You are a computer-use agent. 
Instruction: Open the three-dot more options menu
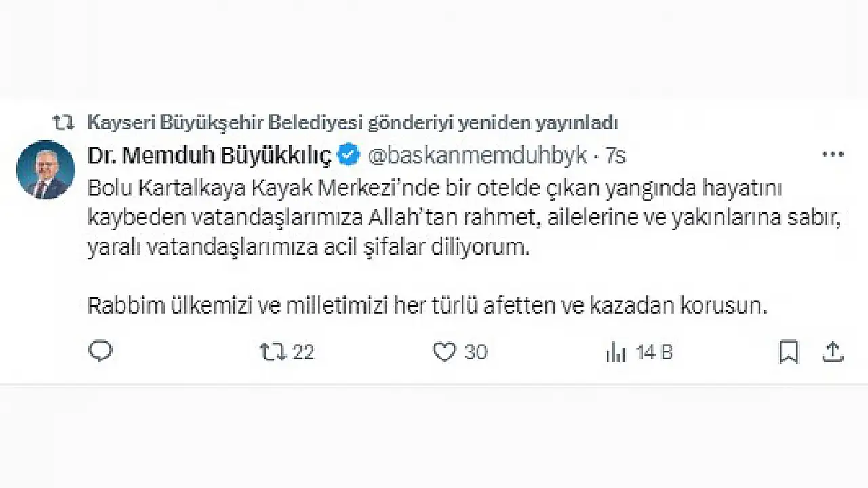pos(832,155)
